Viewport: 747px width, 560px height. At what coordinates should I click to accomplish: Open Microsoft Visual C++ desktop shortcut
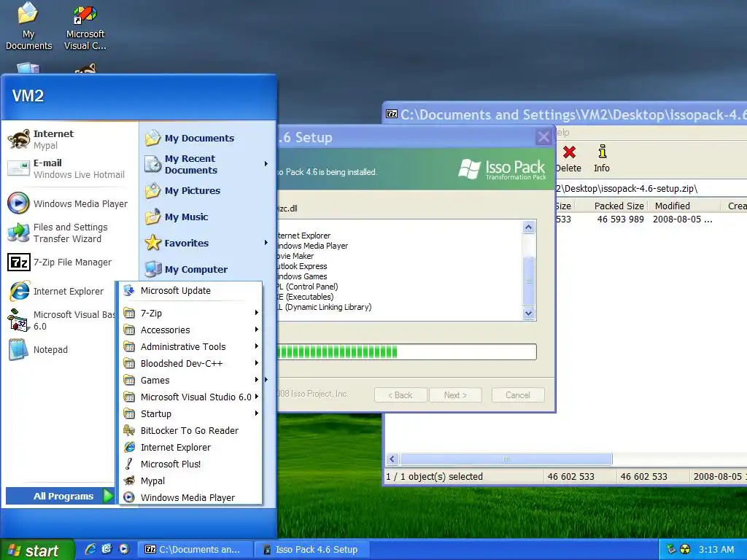pos(85,26)
